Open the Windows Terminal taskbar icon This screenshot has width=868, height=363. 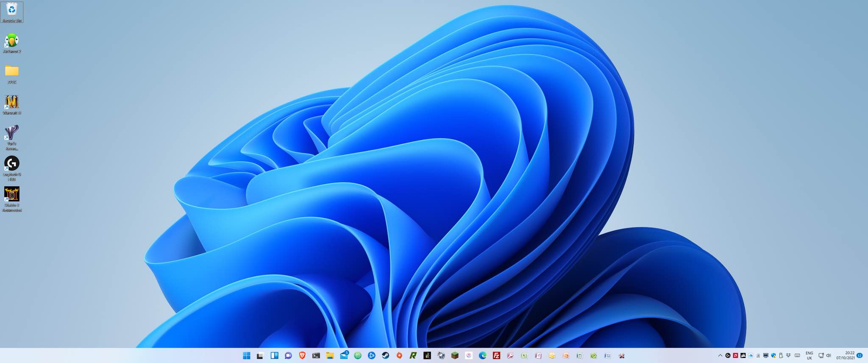[x=316, y=356]
